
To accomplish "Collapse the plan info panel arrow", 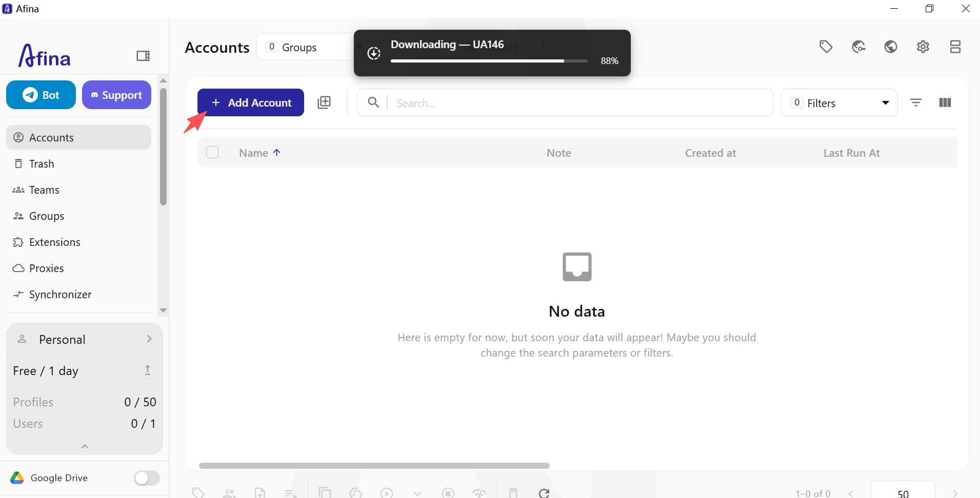I will point(85,446).
